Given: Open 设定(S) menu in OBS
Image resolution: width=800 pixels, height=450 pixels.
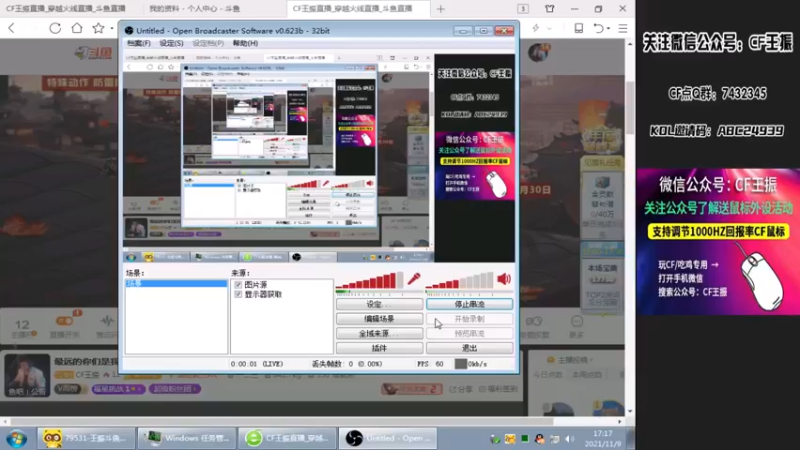Looking at the screenshot, I should [171, 43].
